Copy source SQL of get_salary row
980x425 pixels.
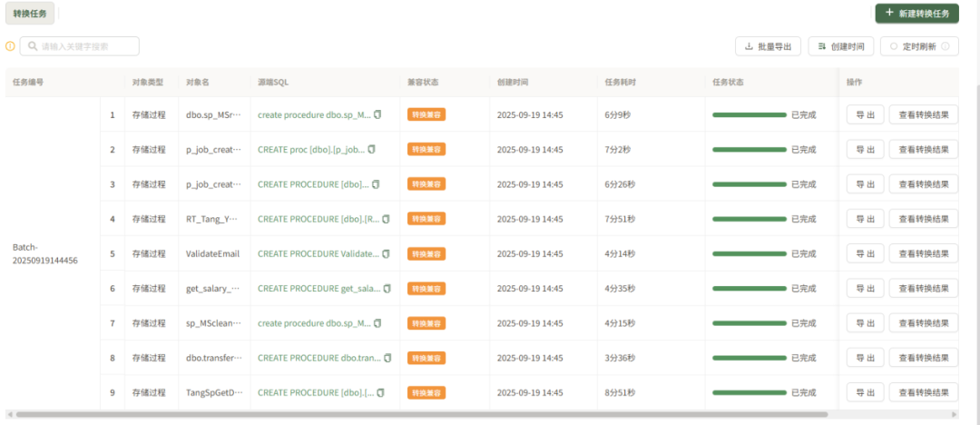(x=387, y=289)
